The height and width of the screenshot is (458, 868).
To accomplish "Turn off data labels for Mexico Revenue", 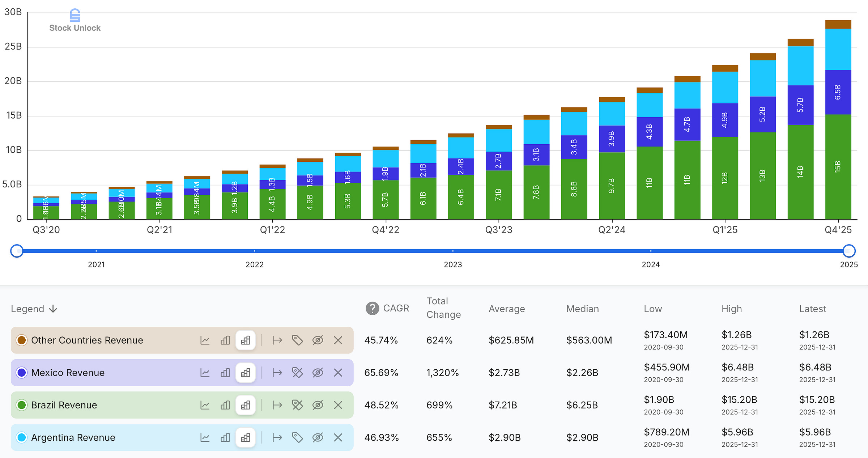I will pos(297,373).
